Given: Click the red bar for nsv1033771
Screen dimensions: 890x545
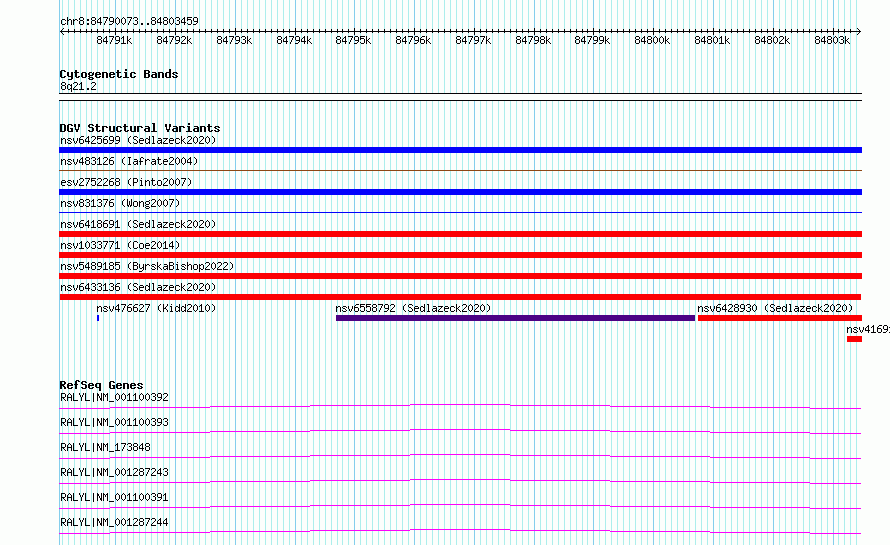Looking at the screenshot, I should [x=460, y=255].
